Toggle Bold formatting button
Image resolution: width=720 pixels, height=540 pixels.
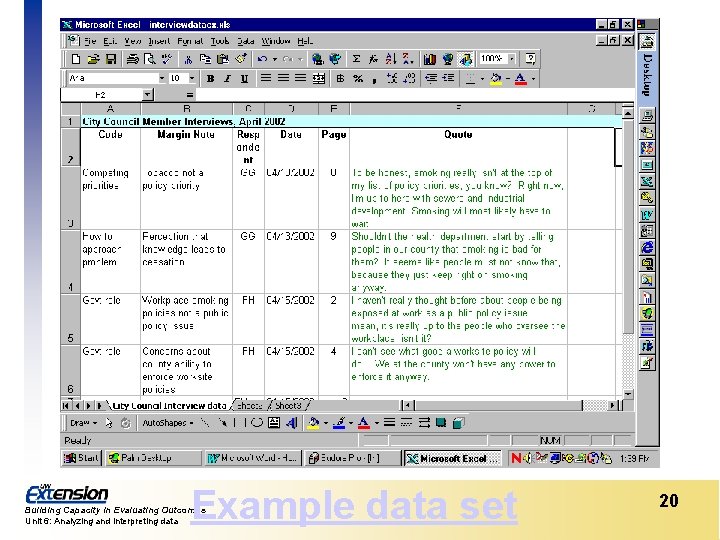[x=210, y=79]
